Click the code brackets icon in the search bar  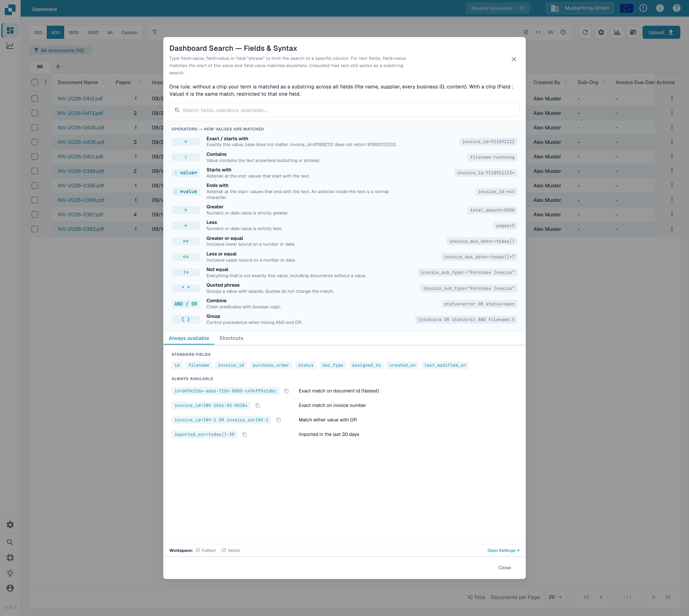coord(538,32)
